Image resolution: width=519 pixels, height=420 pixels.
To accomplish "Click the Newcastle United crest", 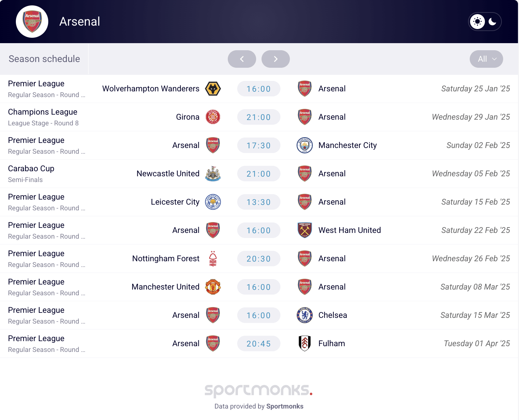I will (x=213, y=174).
